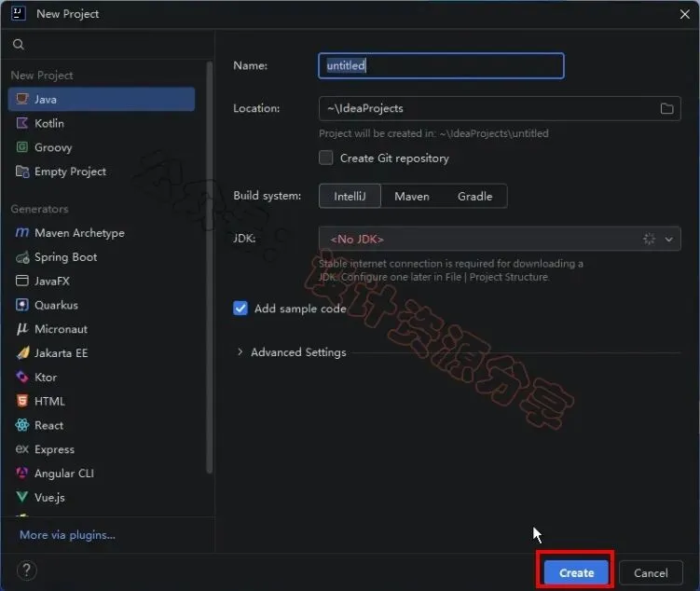
Task: Click the IntelliJ IDEA logo in title bar
Action: [19, 13]
